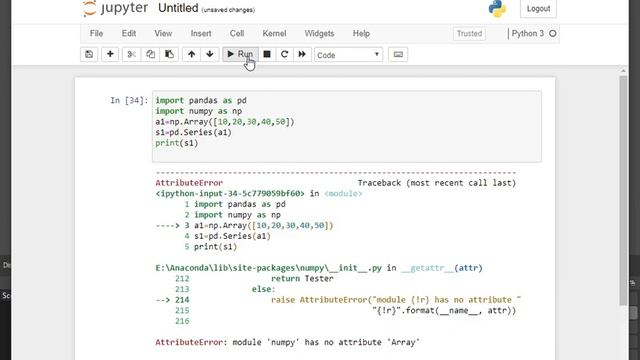
Task: Cut selected cells with scissors icon
Action: (131, 54)
